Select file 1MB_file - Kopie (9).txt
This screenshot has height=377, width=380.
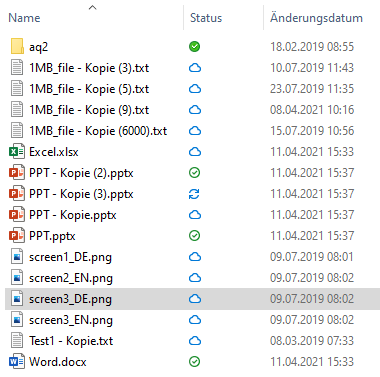89,110
